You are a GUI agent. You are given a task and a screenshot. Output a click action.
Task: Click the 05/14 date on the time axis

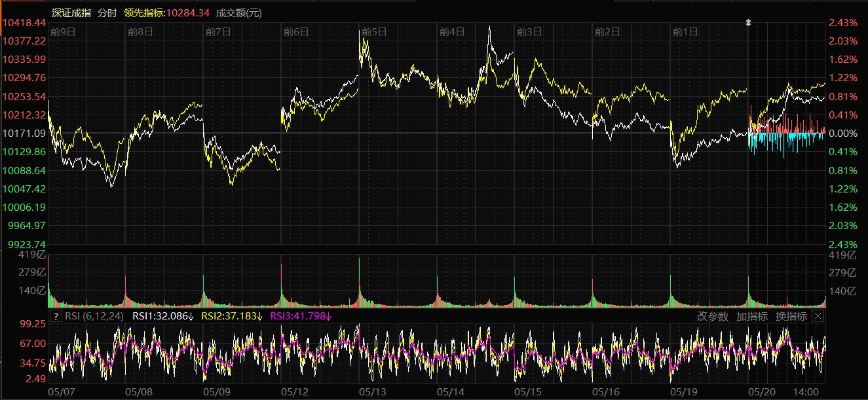click(x=451, y=391)
